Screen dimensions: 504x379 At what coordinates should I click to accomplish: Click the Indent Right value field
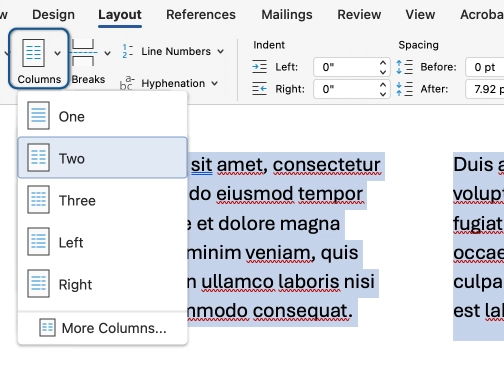tap(352, 89)
